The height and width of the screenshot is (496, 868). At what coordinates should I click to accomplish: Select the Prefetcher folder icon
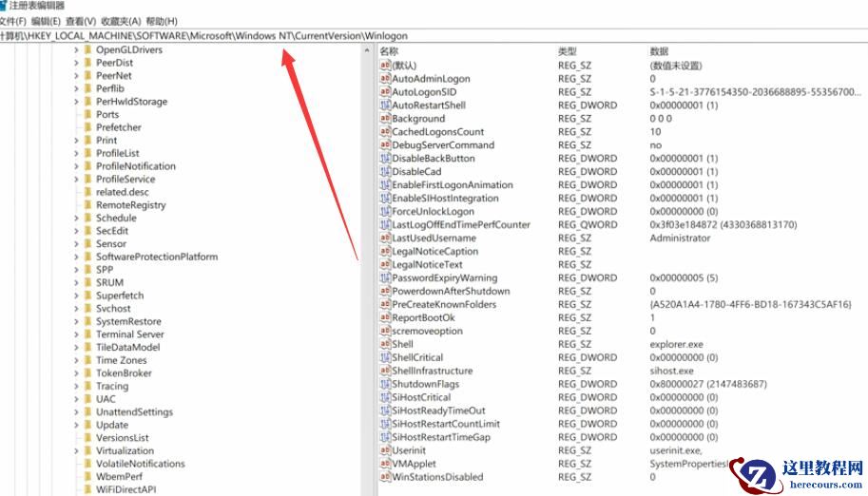(87, 127)
